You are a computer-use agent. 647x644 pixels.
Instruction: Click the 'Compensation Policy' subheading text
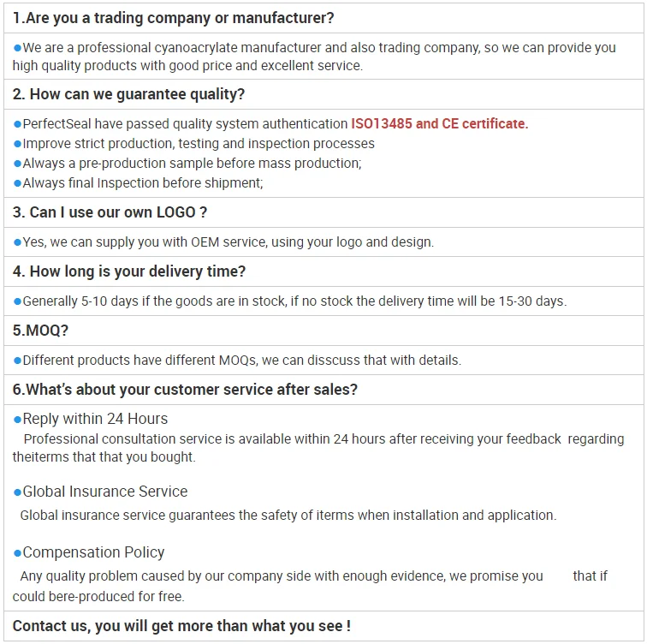point(93,552)
